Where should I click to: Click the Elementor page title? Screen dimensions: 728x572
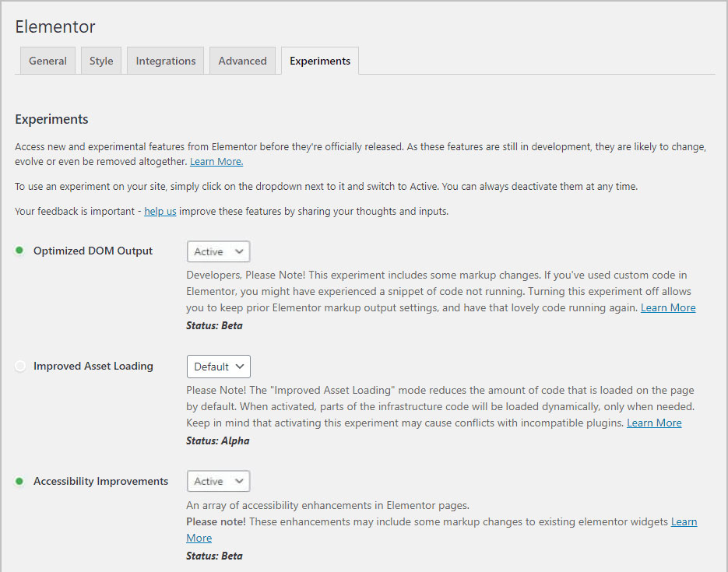coord(55,26)
